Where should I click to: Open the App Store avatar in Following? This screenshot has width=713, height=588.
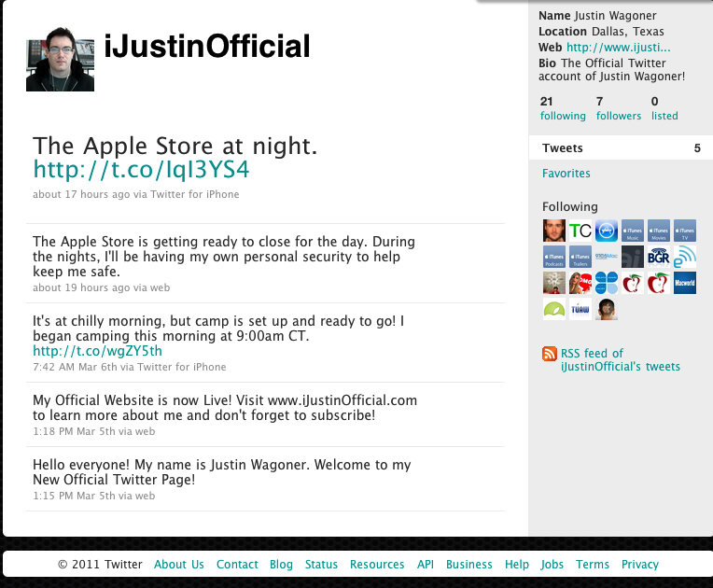[606, 231]
